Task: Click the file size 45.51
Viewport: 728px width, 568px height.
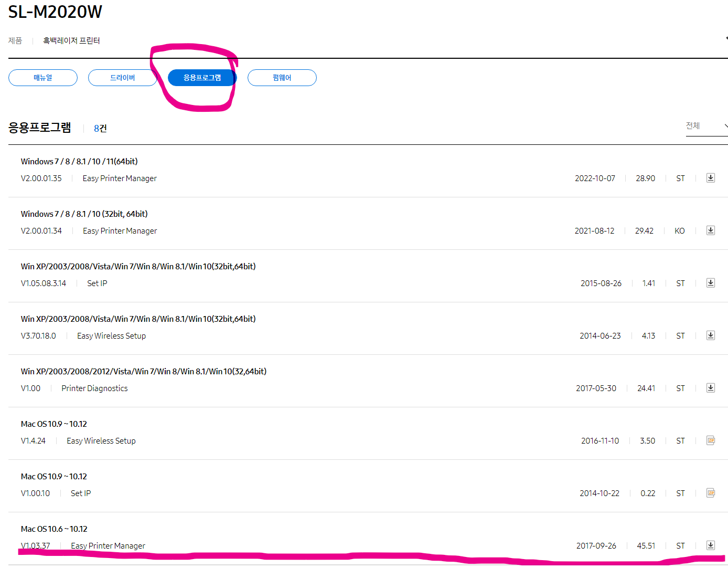Action: 646,546
